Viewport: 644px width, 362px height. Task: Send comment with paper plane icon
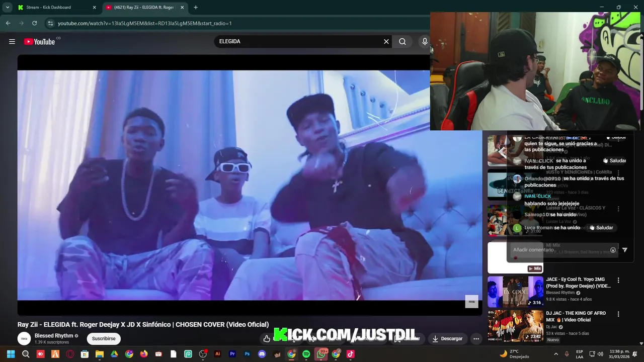click(624, 250)
